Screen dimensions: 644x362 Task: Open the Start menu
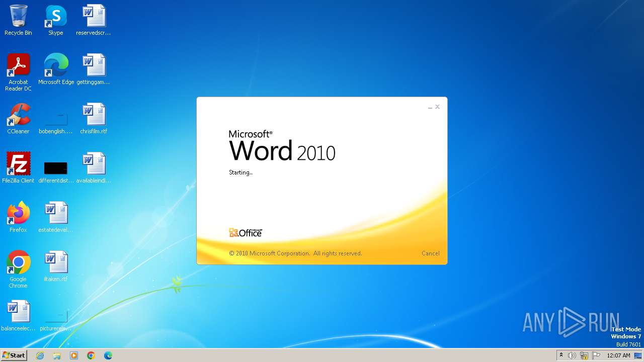[x=14, y=355]
